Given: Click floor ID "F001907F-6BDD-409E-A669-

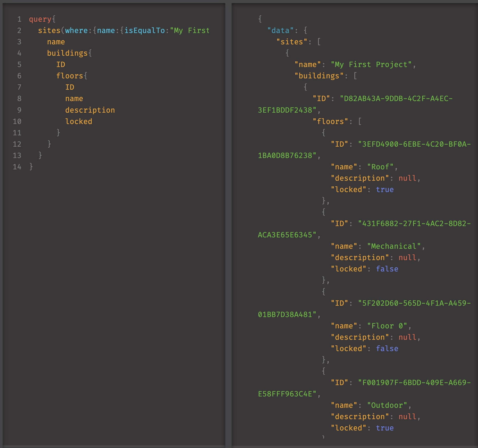Looking at the screenshot, I should pyautogui.click(x=414, y=383).
